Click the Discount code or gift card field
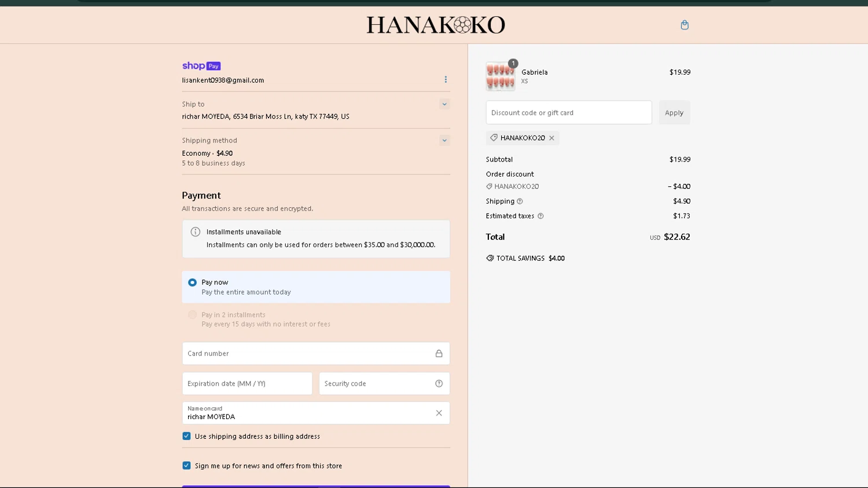Screen dimensions: 868x488 coord(569,113)
